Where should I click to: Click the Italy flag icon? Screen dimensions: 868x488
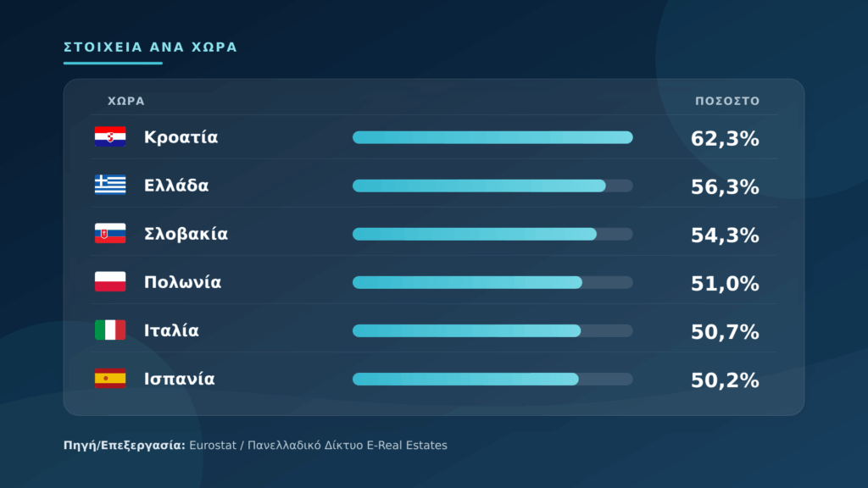pyautogui.click(x=110, y=330)
